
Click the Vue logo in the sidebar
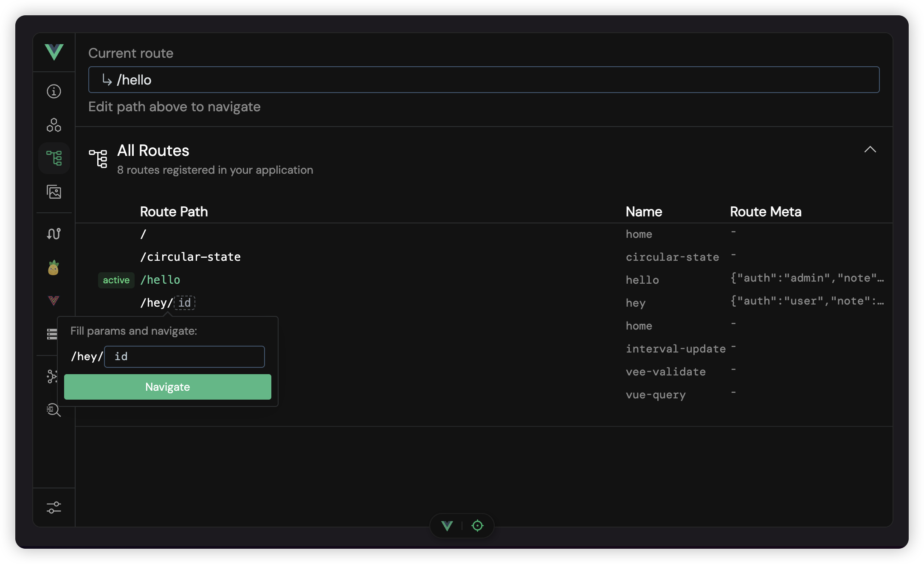(x=54, y=52)
